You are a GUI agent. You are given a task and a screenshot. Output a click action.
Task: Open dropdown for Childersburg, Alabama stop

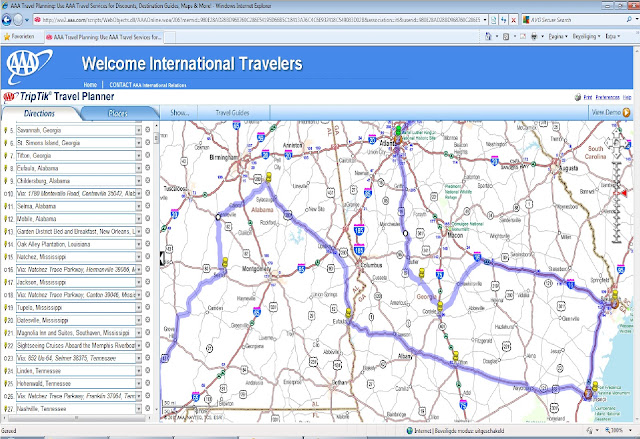click(x=138, y=181)
